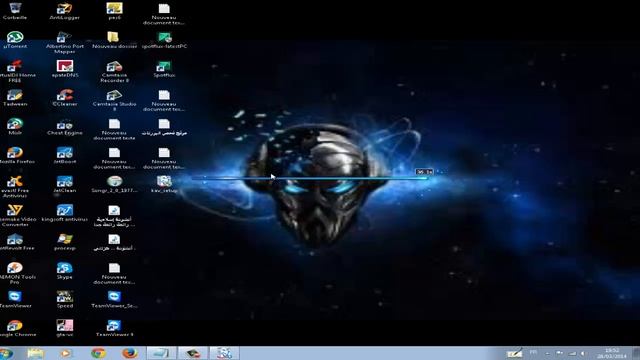This screenshot has width=640, height=360.
Task: Open Mozilla Firefox desktop shortcut
Action: 16,155
